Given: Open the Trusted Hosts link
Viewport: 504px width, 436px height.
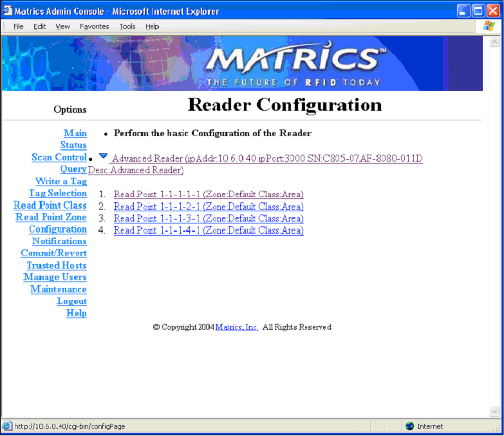Looking at the screenshot, I should (x=57, y=265).
